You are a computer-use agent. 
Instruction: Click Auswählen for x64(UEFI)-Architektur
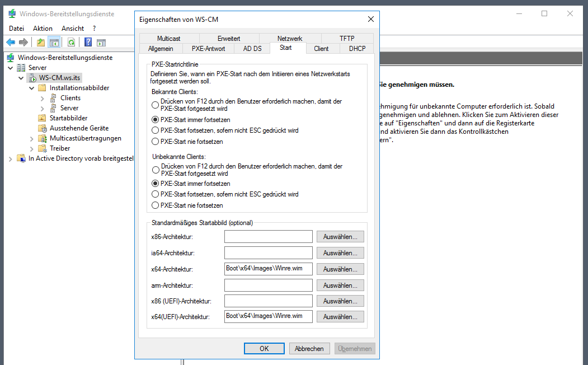tap(340, 317)
